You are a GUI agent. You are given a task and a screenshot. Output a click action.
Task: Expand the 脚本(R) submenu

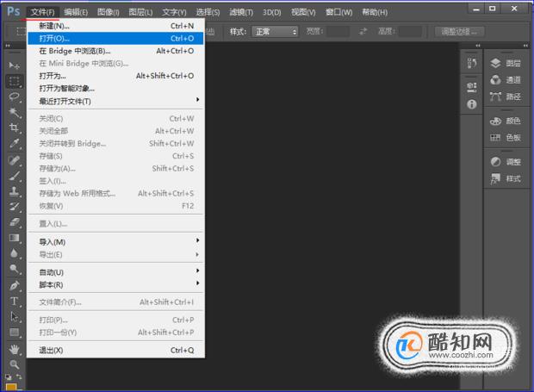click(x=115, y=284)
